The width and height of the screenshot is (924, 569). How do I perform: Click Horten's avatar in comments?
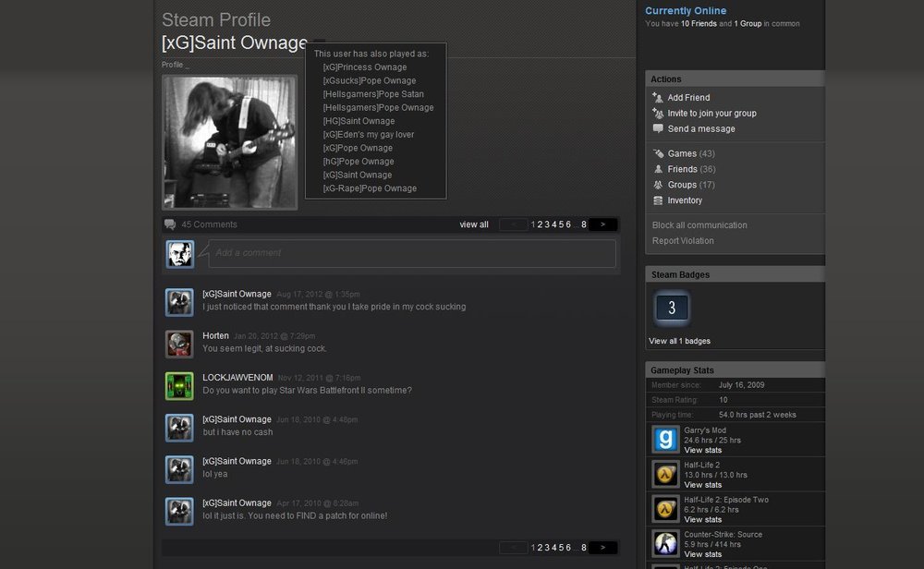[179, 345]
